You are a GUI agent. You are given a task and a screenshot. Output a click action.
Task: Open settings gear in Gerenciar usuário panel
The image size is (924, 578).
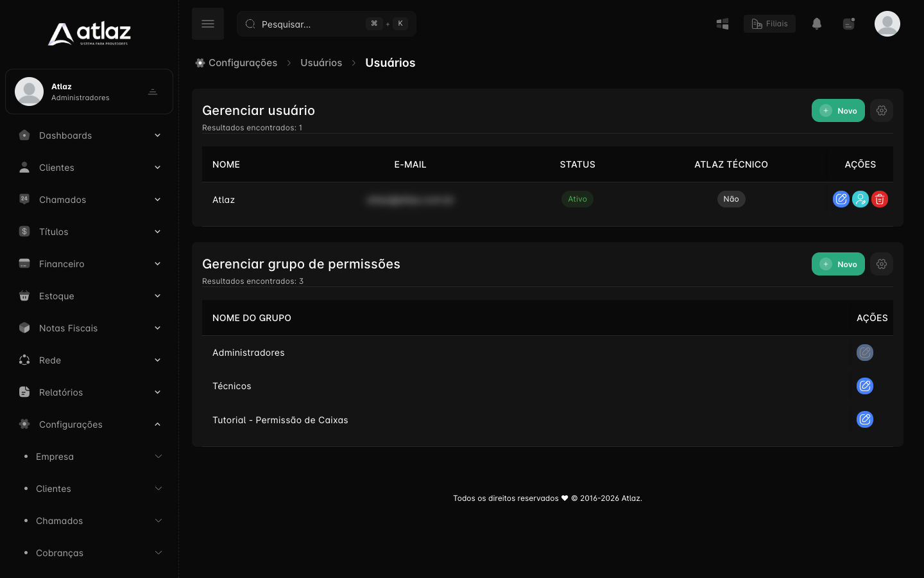coord(882,110)
